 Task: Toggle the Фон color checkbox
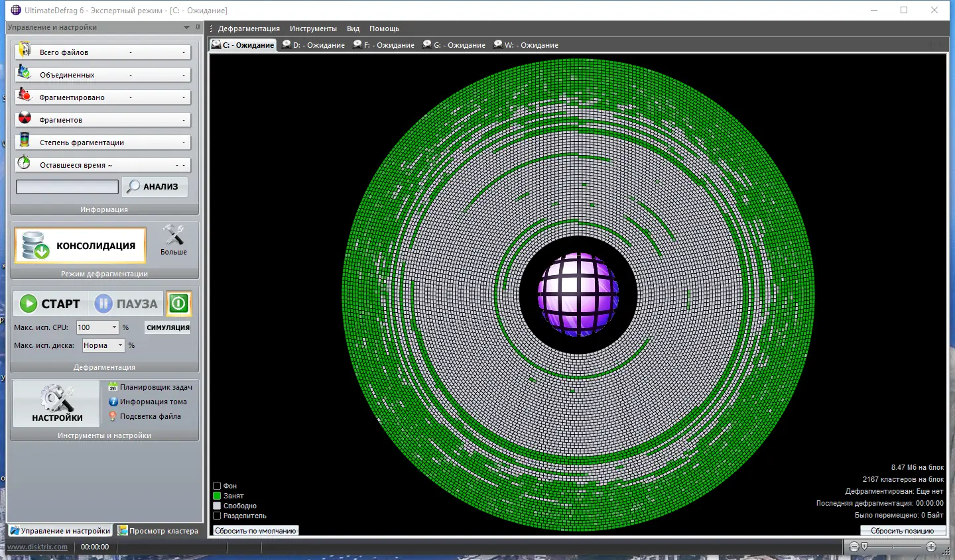coord(217,486)
